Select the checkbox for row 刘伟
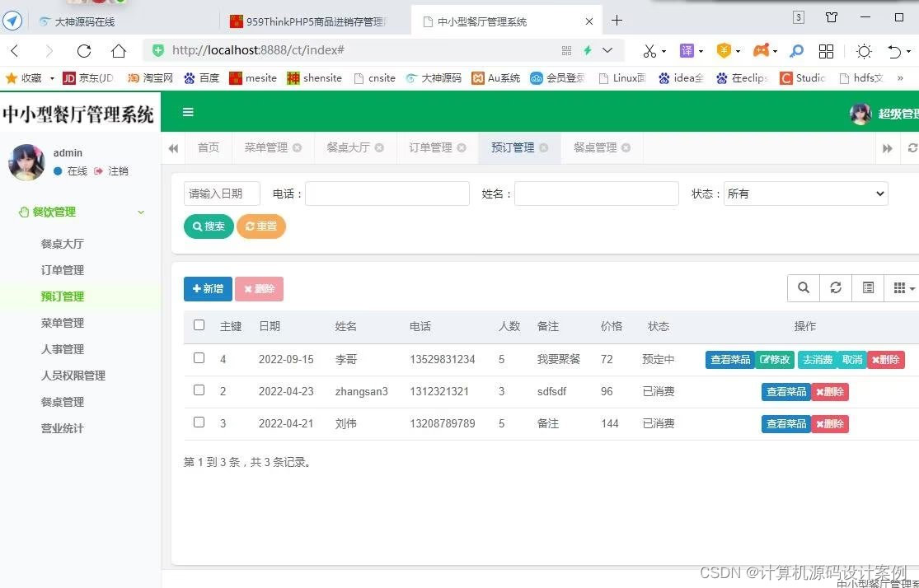 [199, 422]
